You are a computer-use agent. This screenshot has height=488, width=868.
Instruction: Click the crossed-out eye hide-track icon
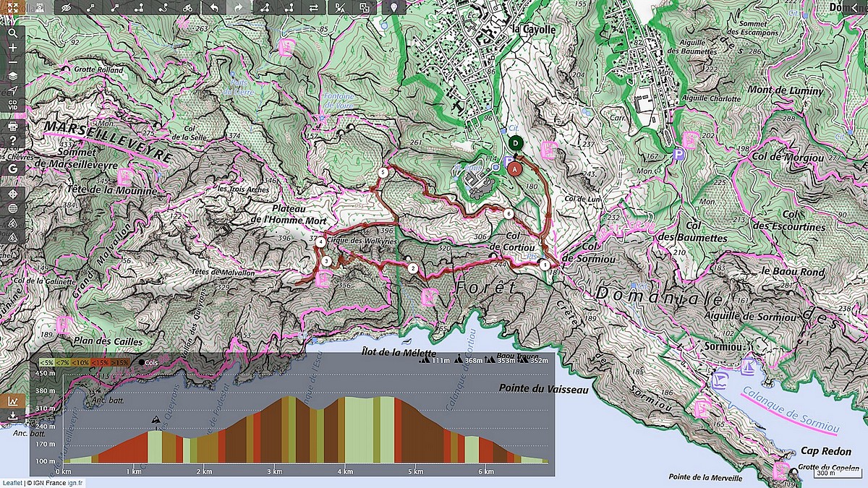(x=67, y=7)
